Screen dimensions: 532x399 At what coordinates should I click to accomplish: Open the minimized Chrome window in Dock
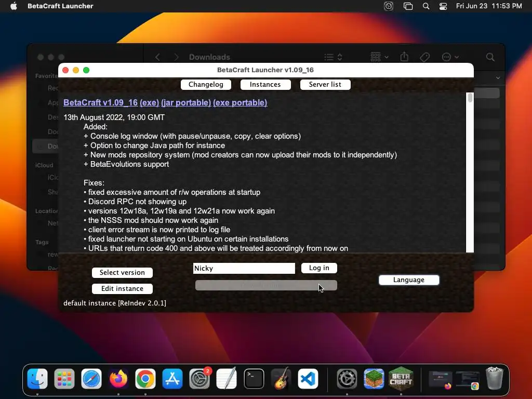click(x=468, y=380)
